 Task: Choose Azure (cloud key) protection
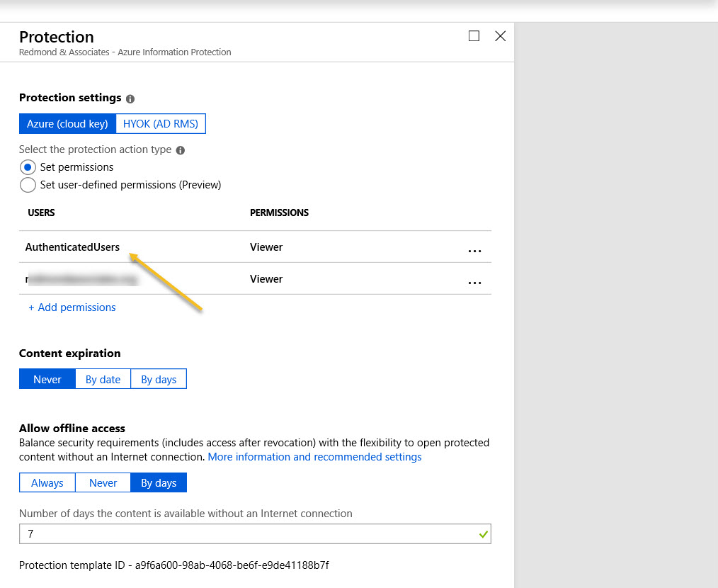(x=67, y=124)
